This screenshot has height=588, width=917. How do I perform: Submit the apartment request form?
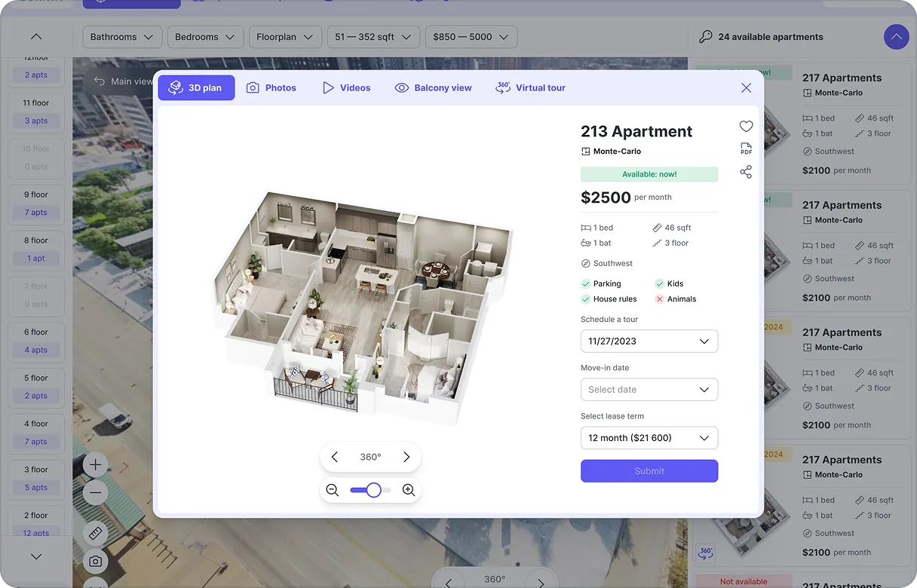pos(649,470)
